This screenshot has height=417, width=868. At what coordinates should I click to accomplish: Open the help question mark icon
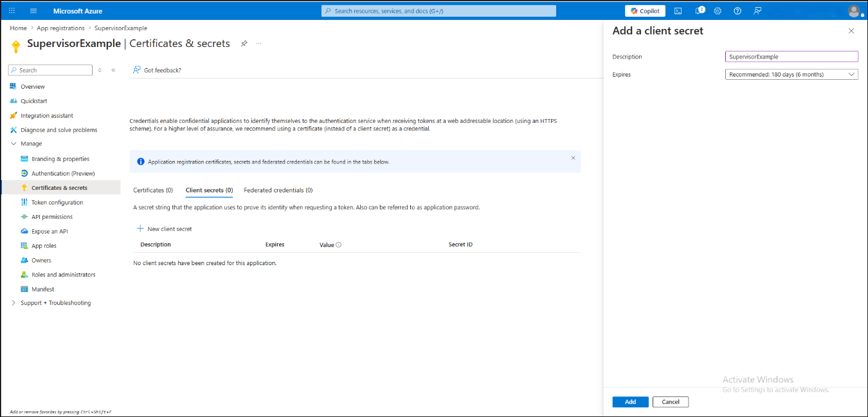pos(737,11)
